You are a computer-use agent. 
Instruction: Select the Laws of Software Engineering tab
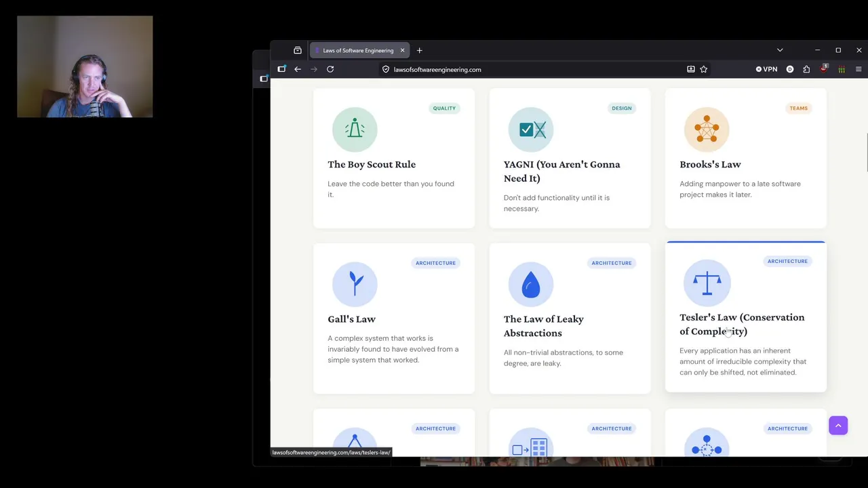(x=359, y=50)
